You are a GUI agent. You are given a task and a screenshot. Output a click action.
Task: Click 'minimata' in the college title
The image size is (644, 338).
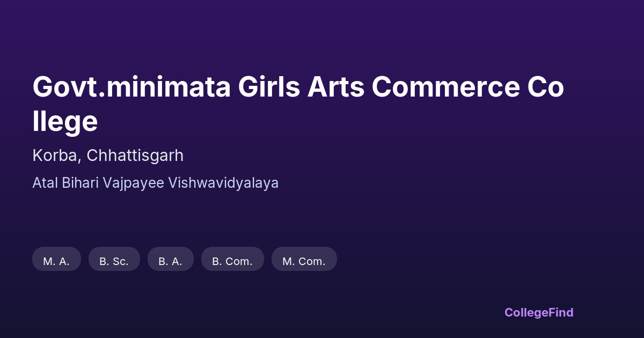coord(169,87)
